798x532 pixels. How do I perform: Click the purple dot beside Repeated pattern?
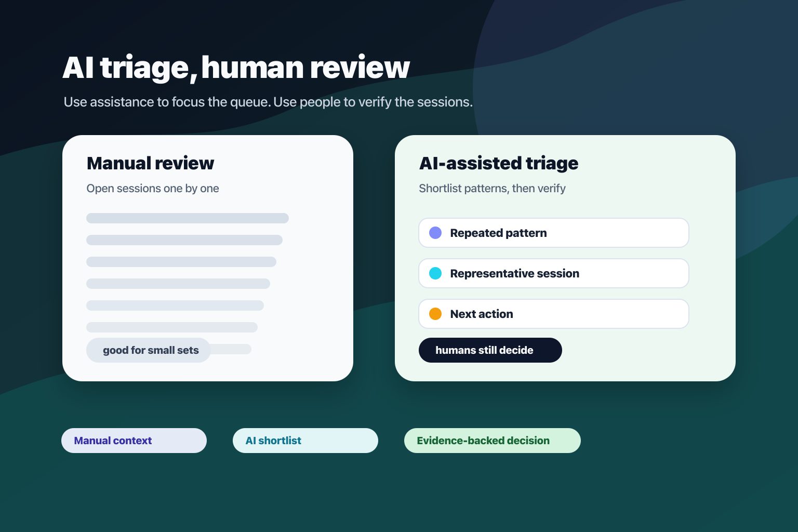click(x=435, y=233)
